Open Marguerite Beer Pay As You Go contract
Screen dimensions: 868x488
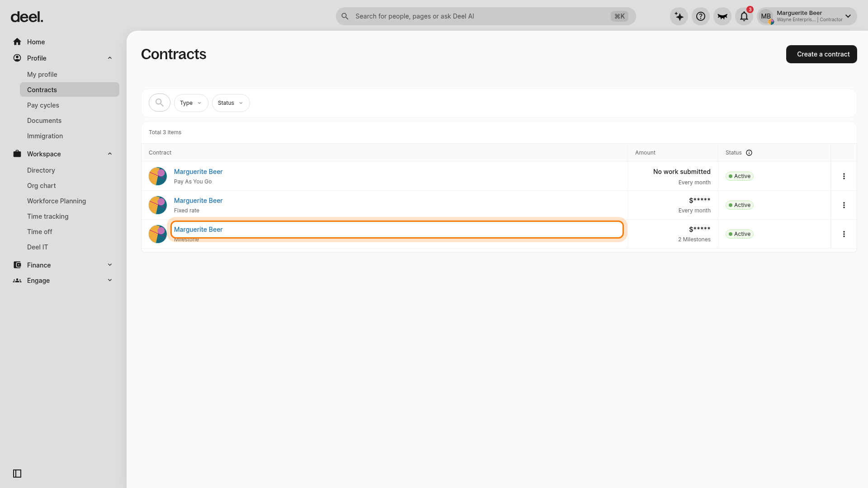(x=198, y=172)
